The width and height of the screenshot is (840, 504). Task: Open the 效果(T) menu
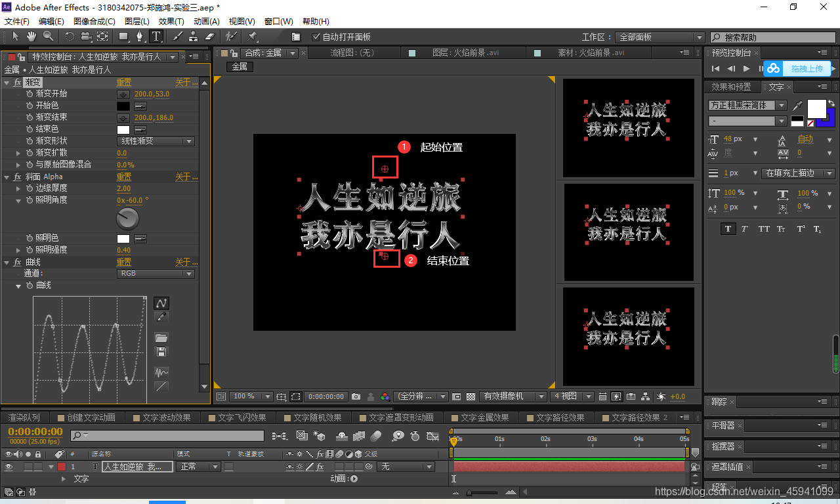[x=169, y=21]
